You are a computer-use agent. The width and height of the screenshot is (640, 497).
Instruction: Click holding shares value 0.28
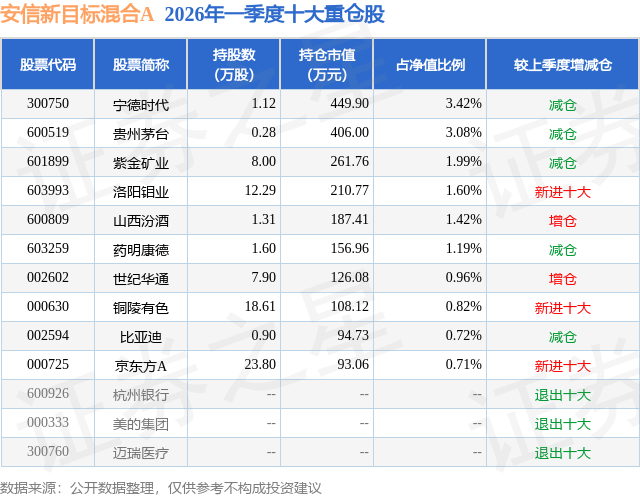click(x=263, y=132)
